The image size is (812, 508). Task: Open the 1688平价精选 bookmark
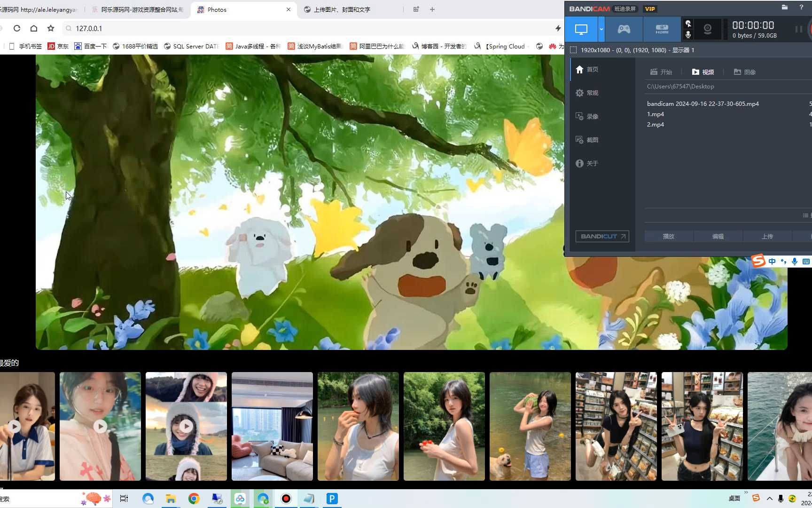[x=135, y=46]
